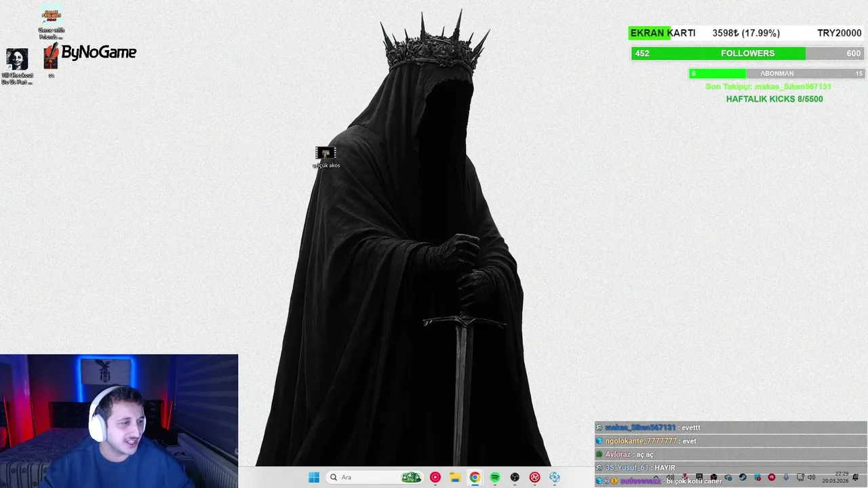The image size is (868, 488).
Task: Open Spotify from the taskbar
Action: [495, 477]
